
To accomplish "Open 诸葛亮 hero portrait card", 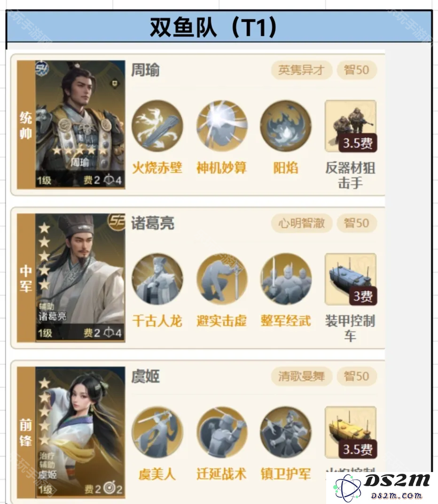I will point(80,277).
